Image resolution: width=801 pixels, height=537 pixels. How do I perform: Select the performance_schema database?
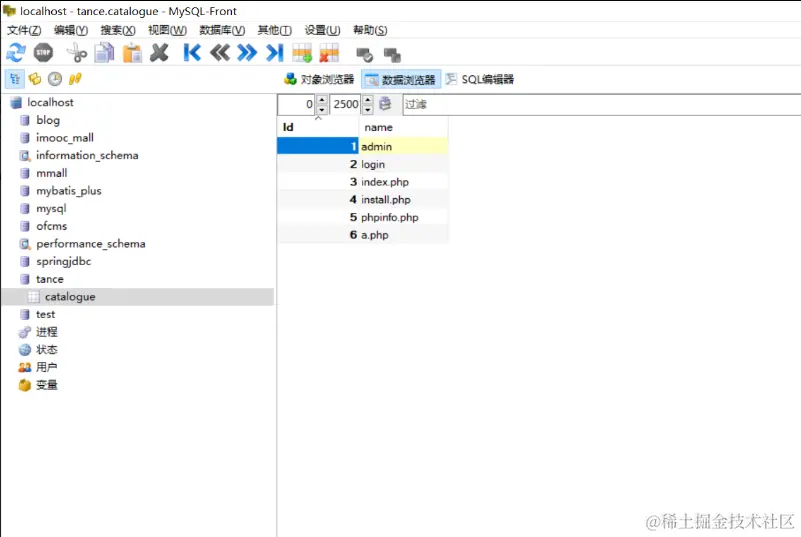coord(90,244)
